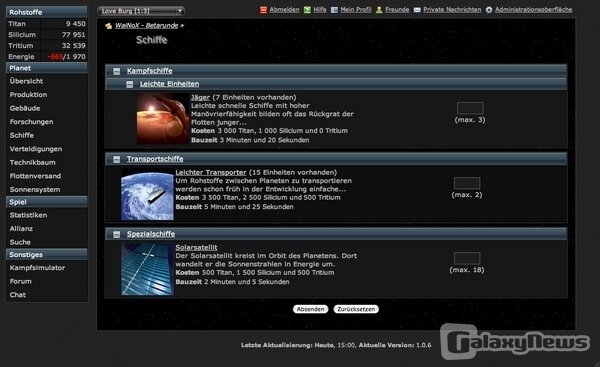Collapse the Leichte Einheiten subsection
The image size is (600, 367).
130,84
